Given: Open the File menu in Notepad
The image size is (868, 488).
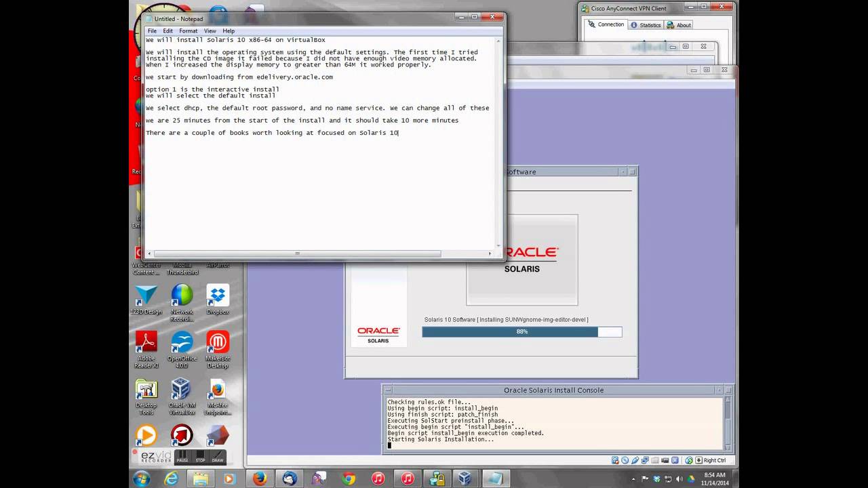Looking at the screenshot, I should [x=152, y=31].
